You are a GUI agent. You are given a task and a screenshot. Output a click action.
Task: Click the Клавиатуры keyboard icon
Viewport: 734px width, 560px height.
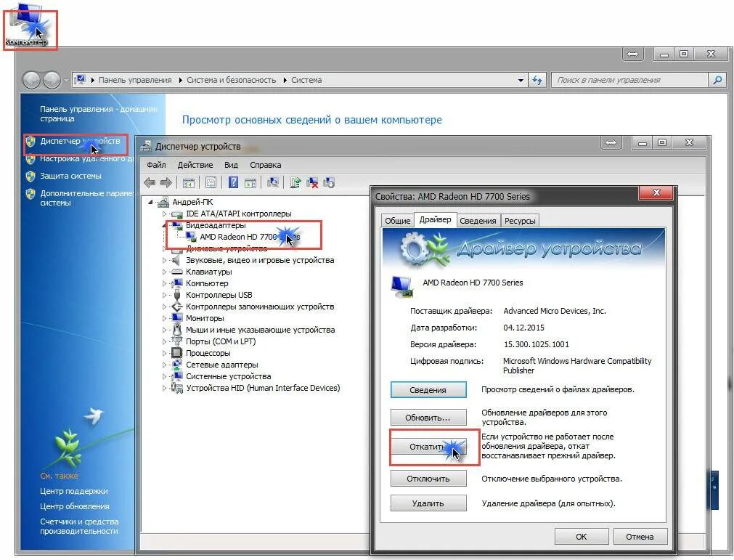(176, 272)
